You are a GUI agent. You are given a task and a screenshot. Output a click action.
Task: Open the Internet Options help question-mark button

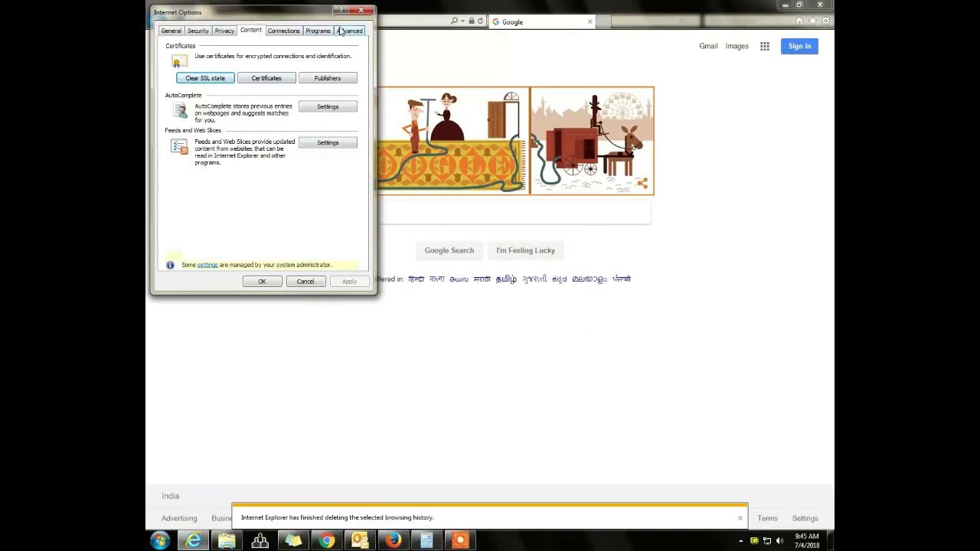point(341,11)
